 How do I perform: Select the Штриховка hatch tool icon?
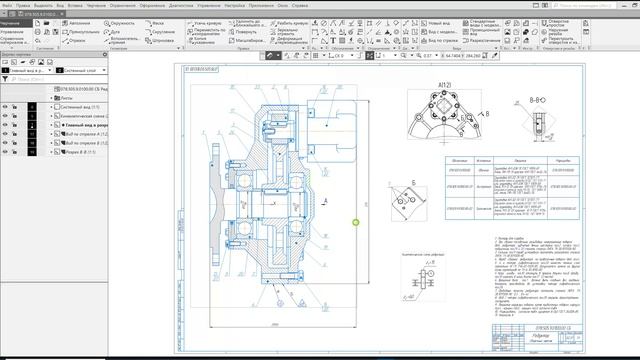pyautogui.click(x=148, y=41)
